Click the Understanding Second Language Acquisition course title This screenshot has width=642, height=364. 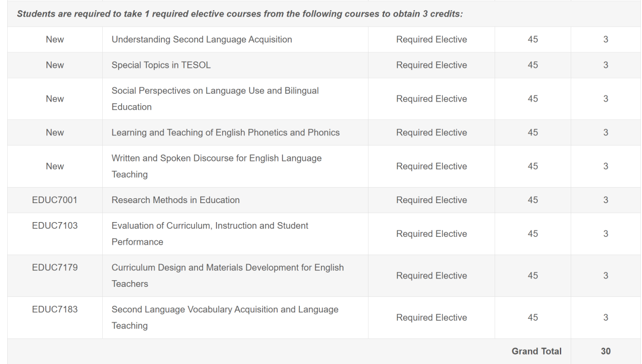pyautogui.click(x=202, y=40)
